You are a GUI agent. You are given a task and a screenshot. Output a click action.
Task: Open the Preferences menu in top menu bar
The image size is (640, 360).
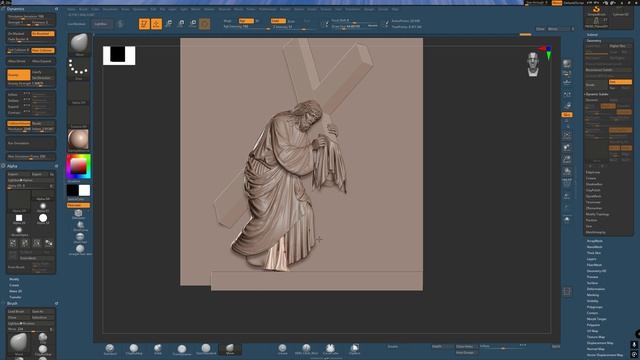[267, 9]
